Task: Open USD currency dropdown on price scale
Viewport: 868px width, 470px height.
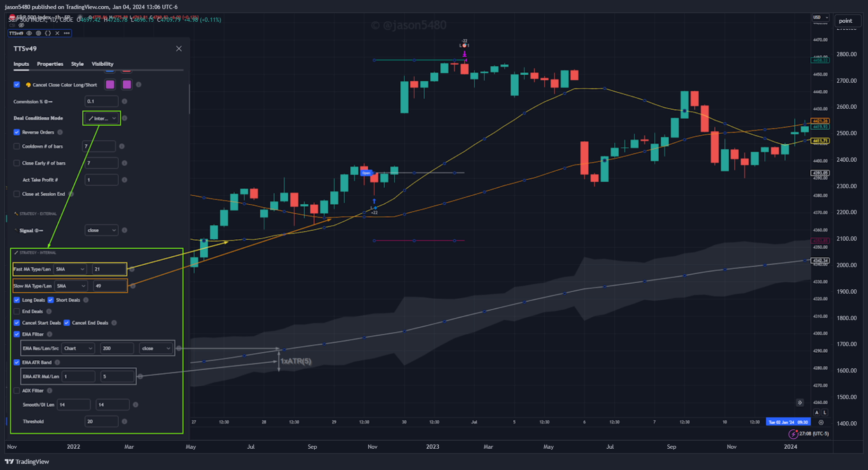Action: pyautogui.click(x=821, y=17)
